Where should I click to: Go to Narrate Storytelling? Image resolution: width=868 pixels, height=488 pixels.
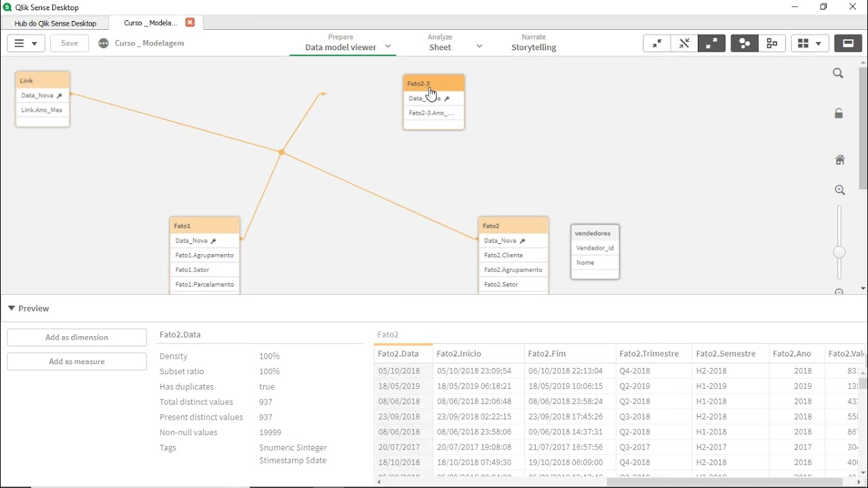coord(534,42)
